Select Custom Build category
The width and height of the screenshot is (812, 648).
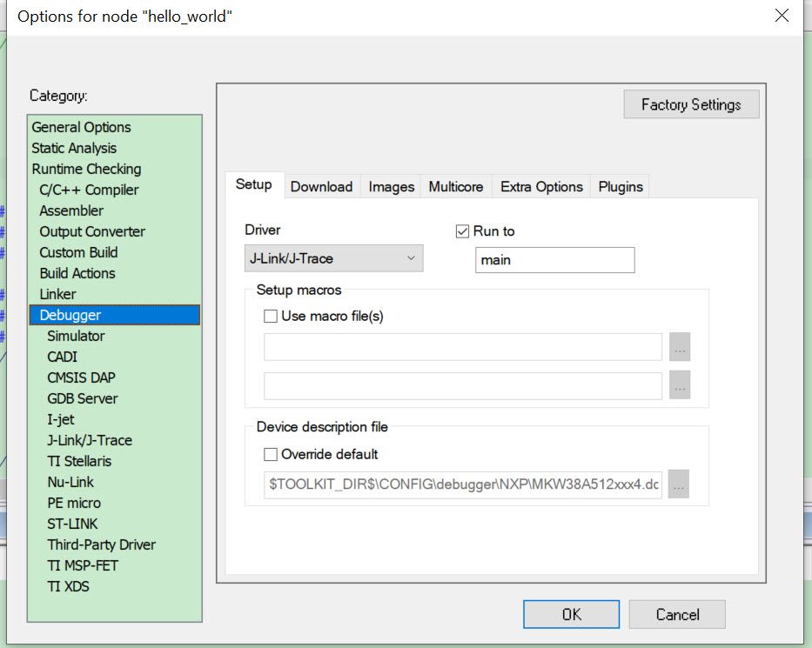click(x=78, y=252)
